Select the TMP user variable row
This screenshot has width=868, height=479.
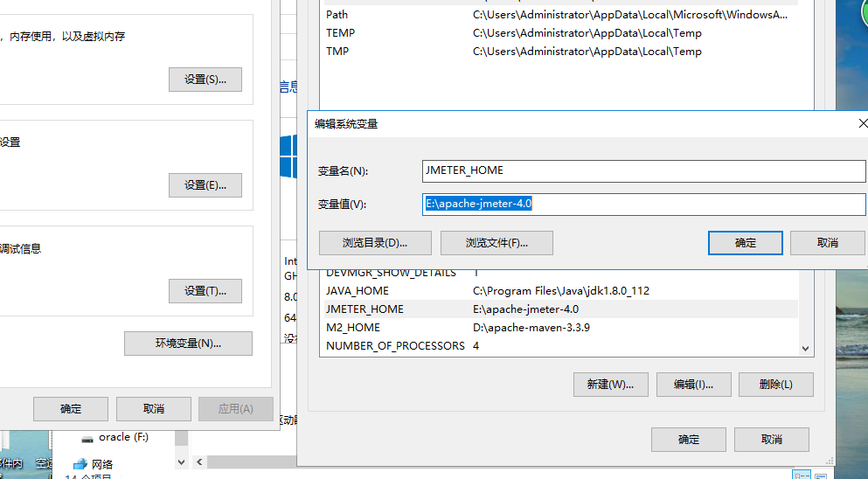(x=560, y=52)
